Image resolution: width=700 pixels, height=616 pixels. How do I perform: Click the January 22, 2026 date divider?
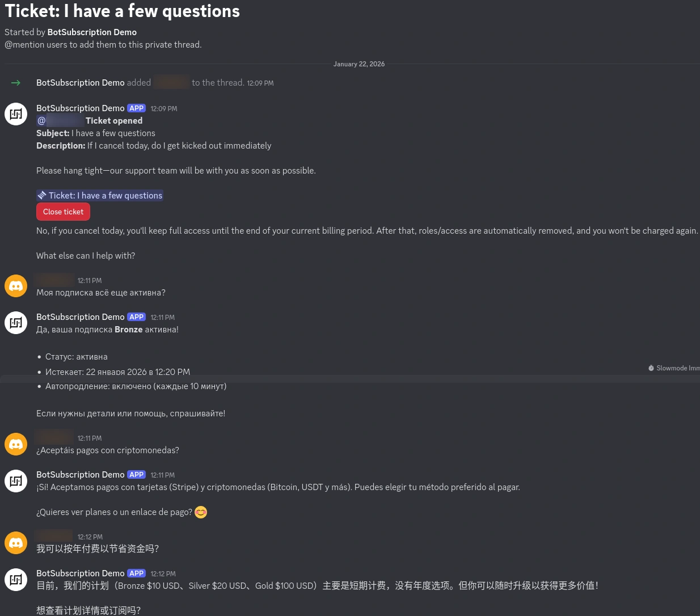coord(359,64)
